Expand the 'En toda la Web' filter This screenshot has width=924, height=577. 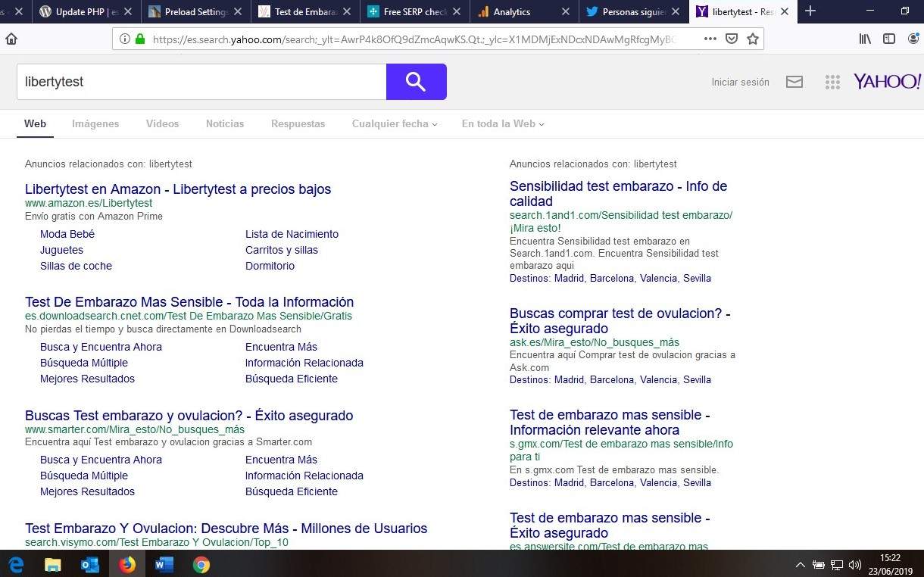point(503,123)
